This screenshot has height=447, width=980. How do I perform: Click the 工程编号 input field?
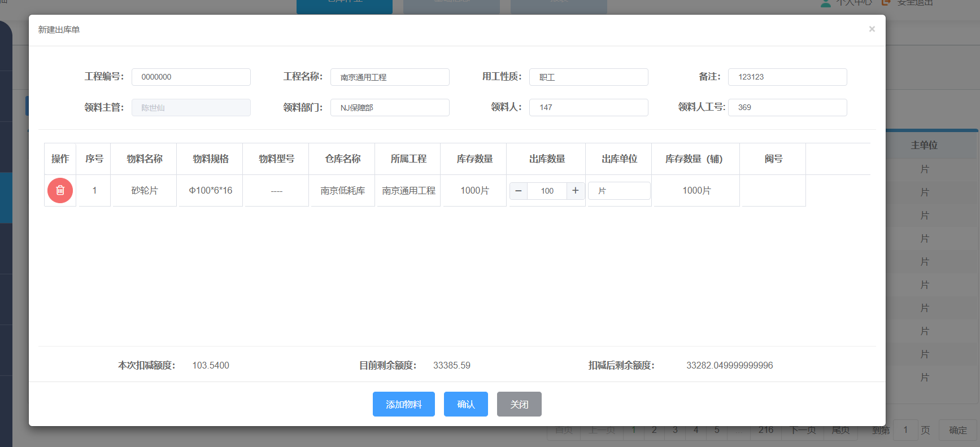pyautogui.click(x=191, y=77)
